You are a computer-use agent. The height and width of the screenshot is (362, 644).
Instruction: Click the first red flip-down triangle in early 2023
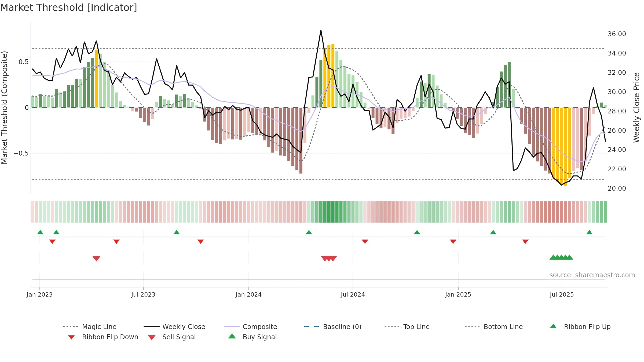pyautogui.click(x=52, y=242)
